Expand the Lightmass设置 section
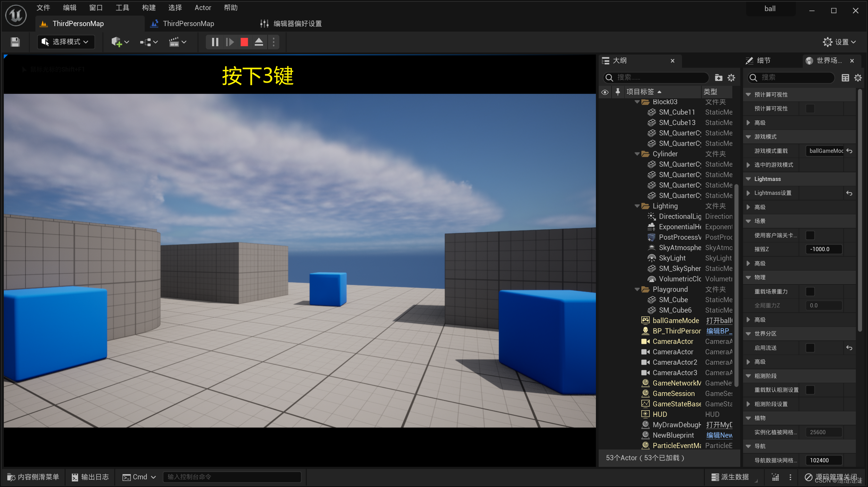 click(x=749, y=193)
